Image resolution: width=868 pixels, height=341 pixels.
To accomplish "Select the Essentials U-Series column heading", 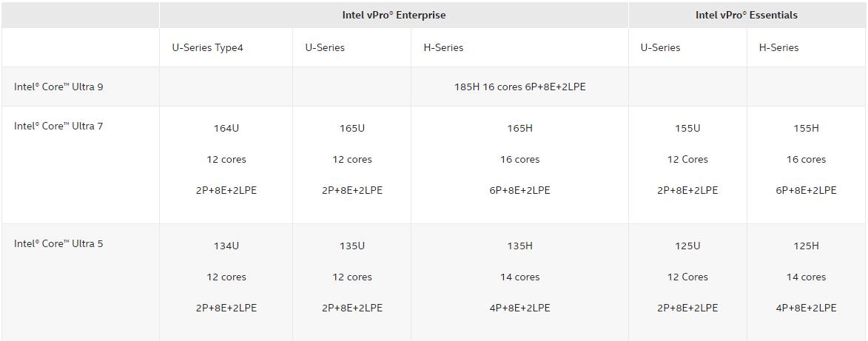I will [x=660, y=47].
